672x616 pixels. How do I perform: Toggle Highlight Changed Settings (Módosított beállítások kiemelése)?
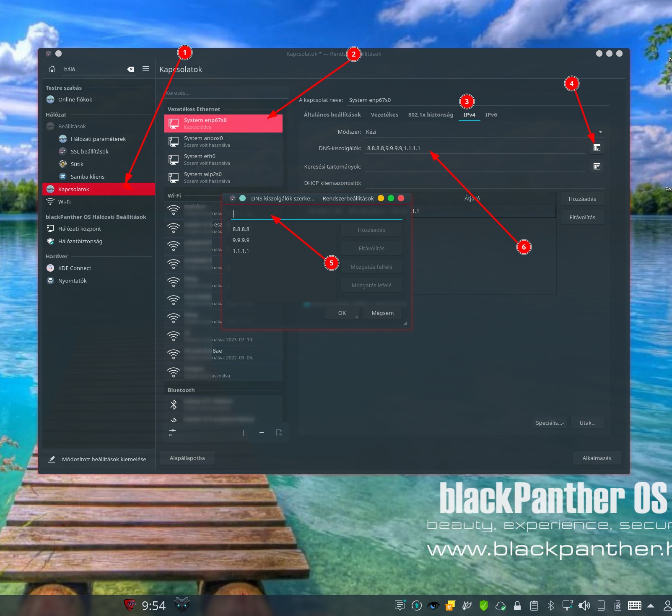pyautogui.click(x=98, y=459)
